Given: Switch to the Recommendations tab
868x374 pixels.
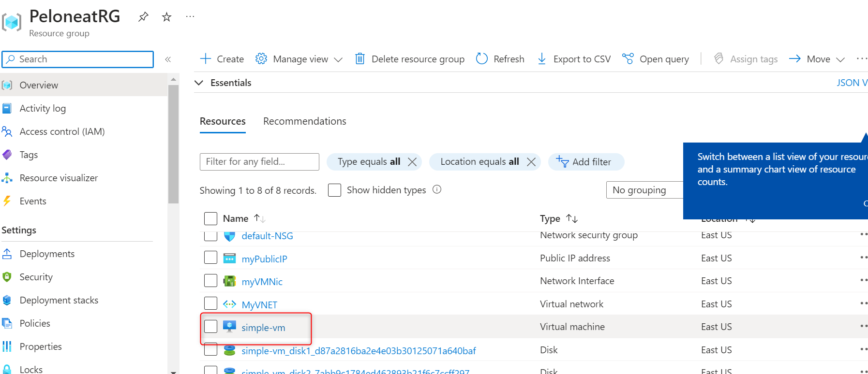Looking at the screenshot, I should (x=304, y=121).
